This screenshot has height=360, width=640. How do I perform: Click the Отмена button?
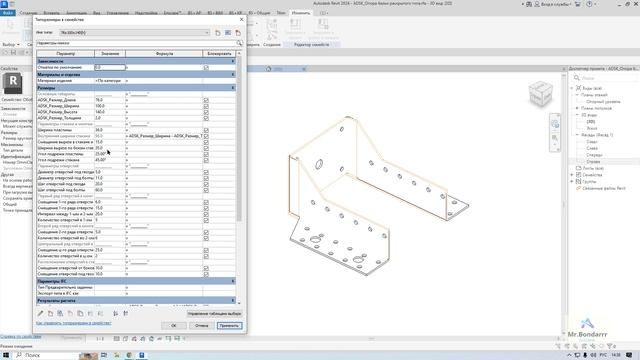tap(201, 326)
